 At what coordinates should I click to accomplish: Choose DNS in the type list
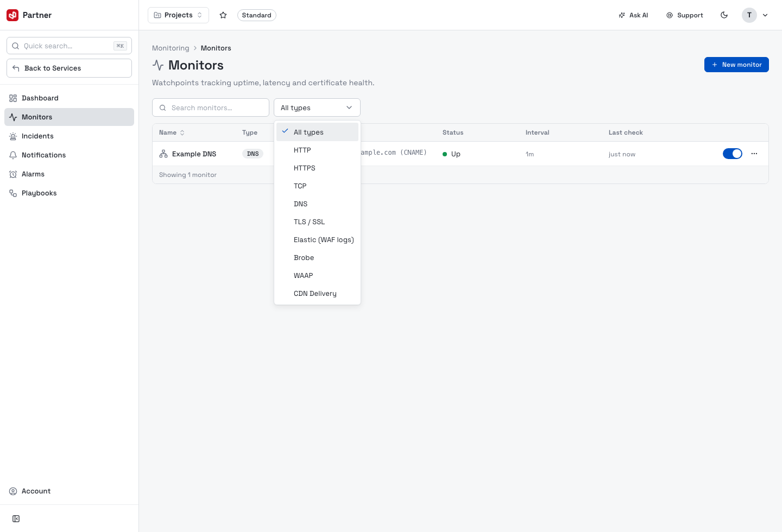(x=317, y=204)
